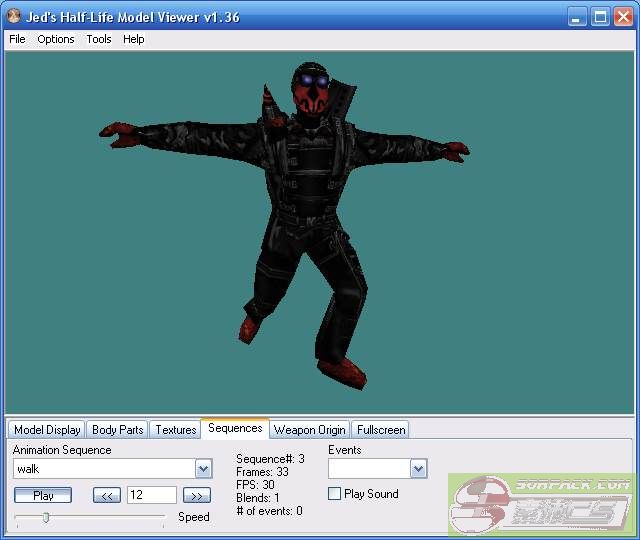Open the Tools menu

pyautogui.click(x=99, y=39)
